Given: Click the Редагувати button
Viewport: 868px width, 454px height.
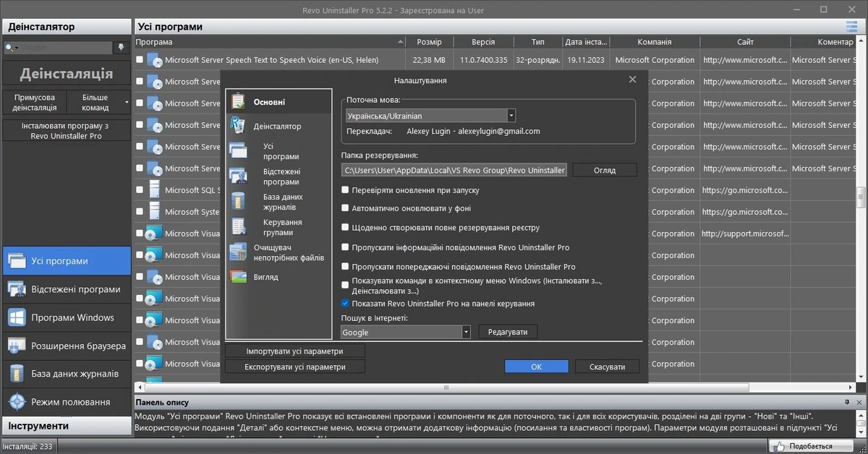Looking at the screenshot, I should coord(508,332).
